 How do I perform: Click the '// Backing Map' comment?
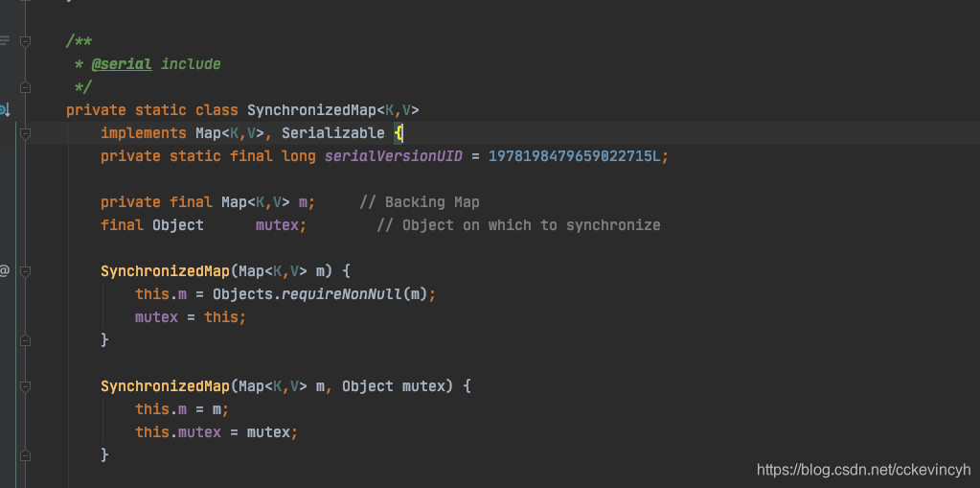tap(420, 202)
